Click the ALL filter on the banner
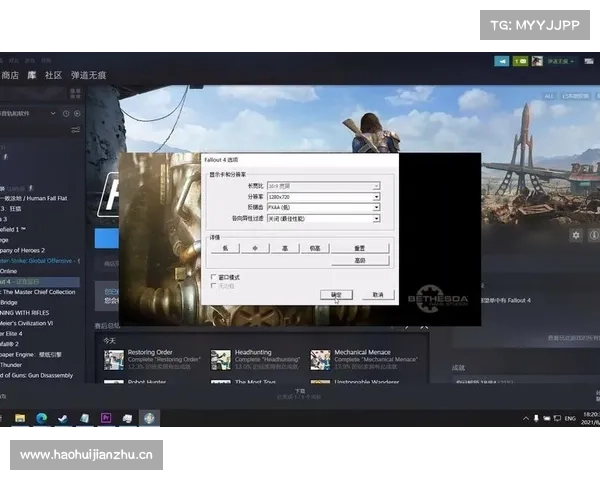600x480 pixels. point(549,96)
